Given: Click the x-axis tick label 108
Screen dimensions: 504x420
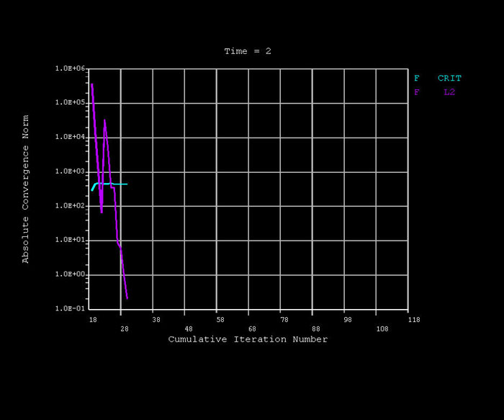Looking at the screenshot, I should [382, 329].
